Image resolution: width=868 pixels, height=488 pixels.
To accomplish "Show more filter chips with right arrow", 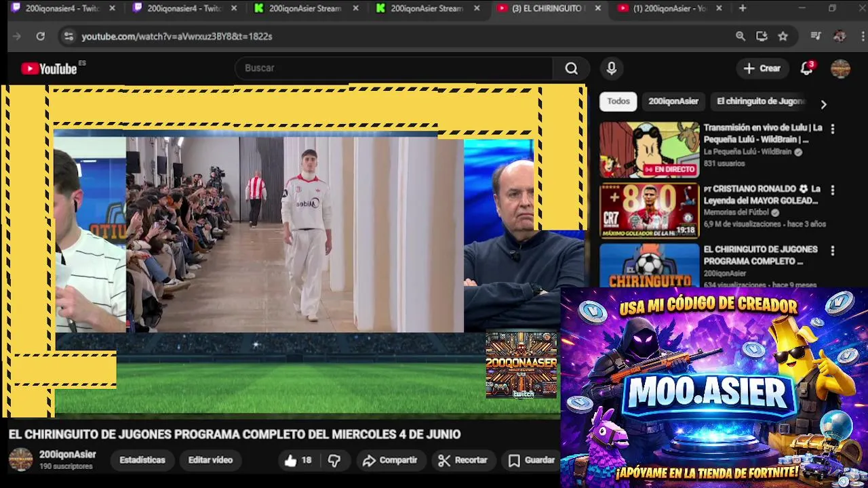I will click(x=823, y=104).
